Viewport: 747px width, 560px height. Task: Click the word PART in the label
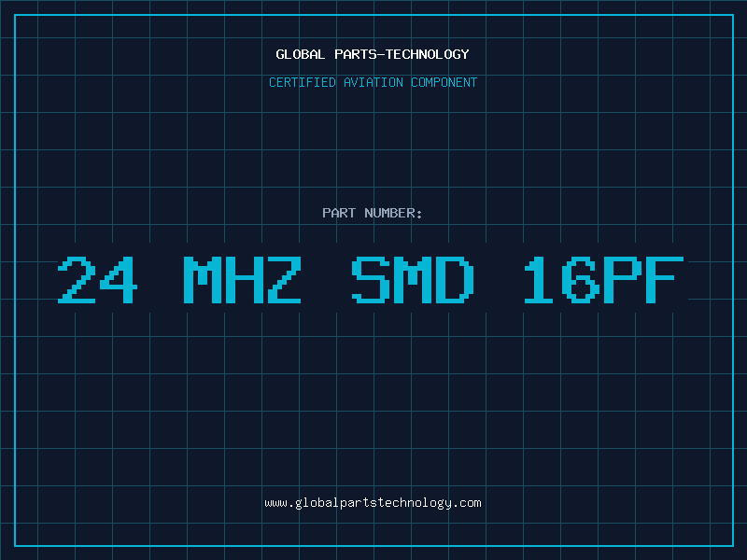(x=339, y=213)
